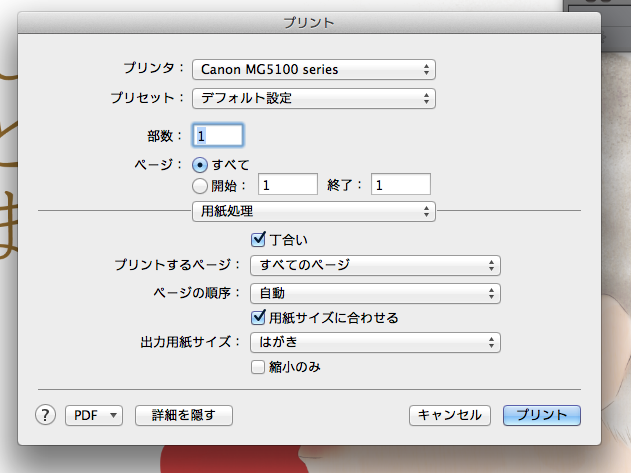Viewport: 631px width, 473px height.
Task: Open the 用紙処理 section dropdown
Action: pos(314,211)
